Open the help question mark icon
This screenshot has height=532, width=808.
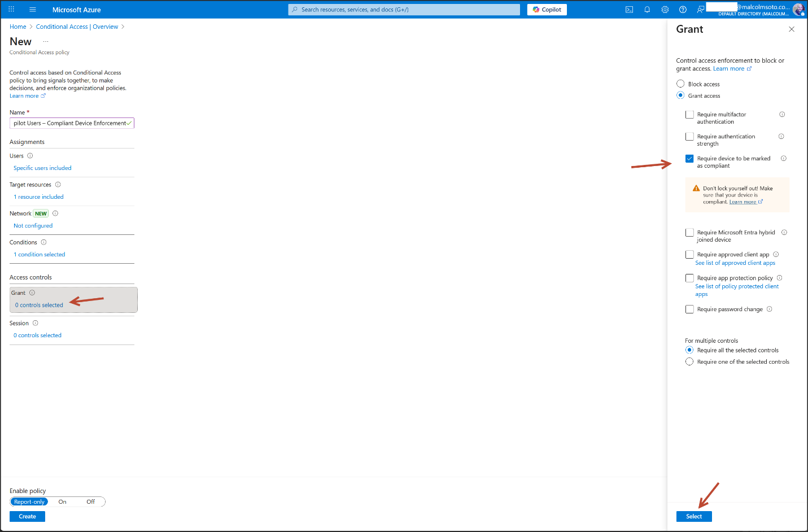(683, 10)
